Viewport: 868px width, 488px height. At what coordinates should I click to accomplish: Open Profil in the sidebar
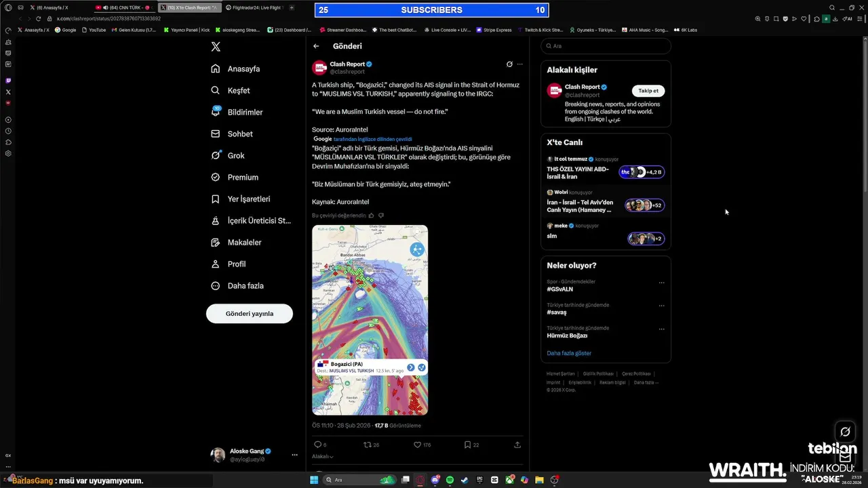click(x=228, y=264)
